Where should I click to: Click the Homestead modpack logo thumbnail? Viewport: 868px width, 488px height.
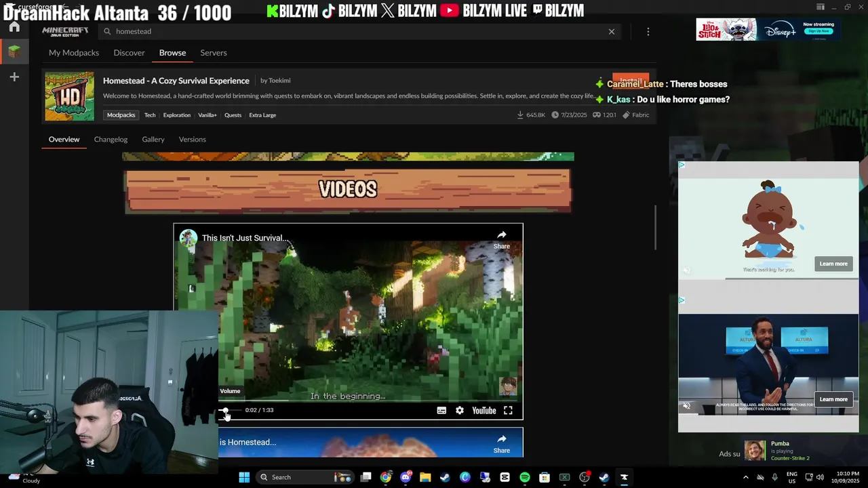[x=69, y=96]
